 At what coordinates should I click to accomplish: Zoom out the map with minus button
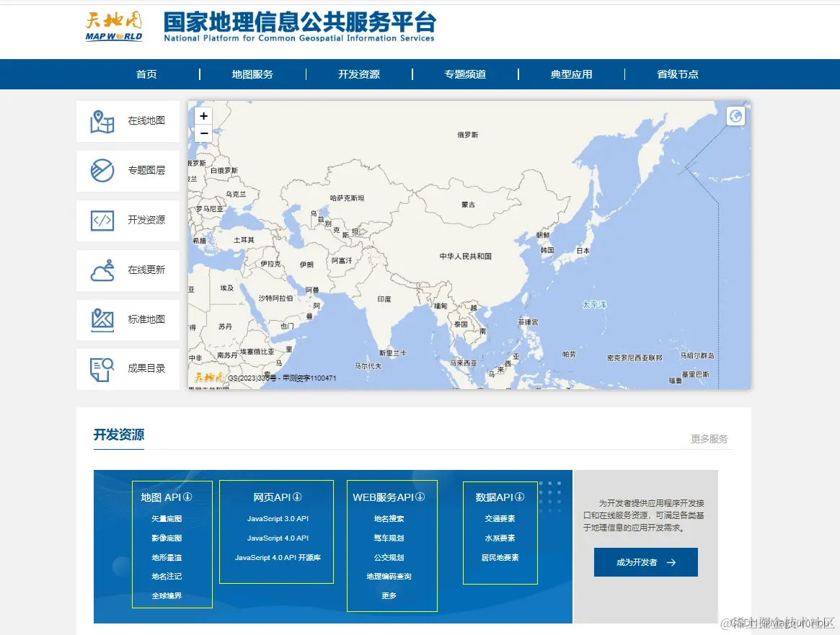[x=203, y=133]
